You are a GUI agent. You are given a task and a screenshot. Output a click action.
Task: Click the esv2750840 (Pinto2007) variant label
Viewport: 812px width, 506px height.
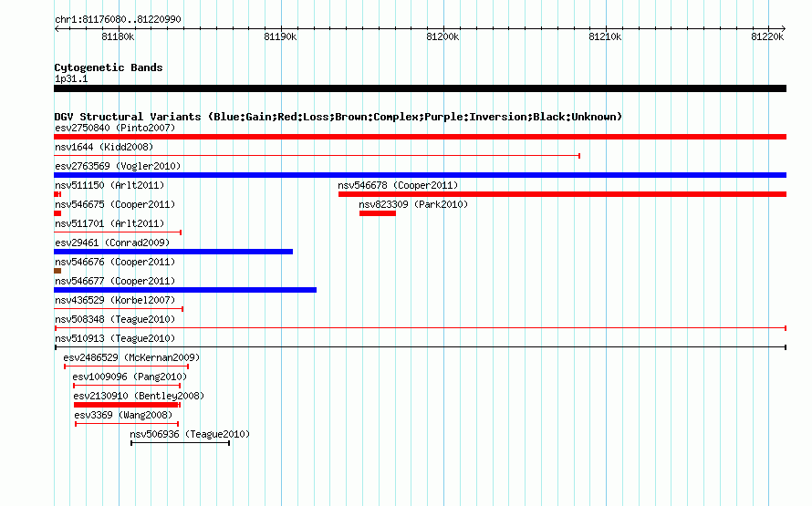(115, 128)
